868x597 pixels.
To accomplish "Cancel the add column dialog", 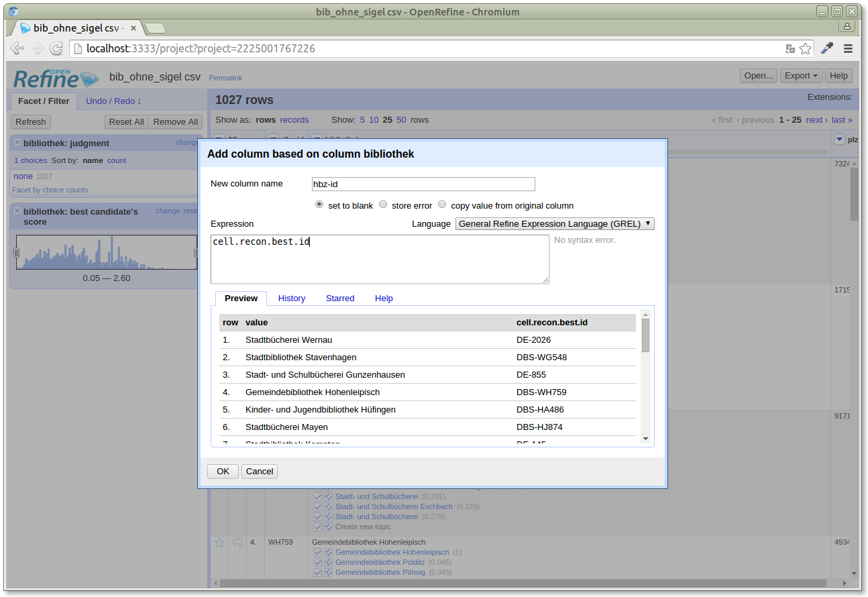I will 260,472.
